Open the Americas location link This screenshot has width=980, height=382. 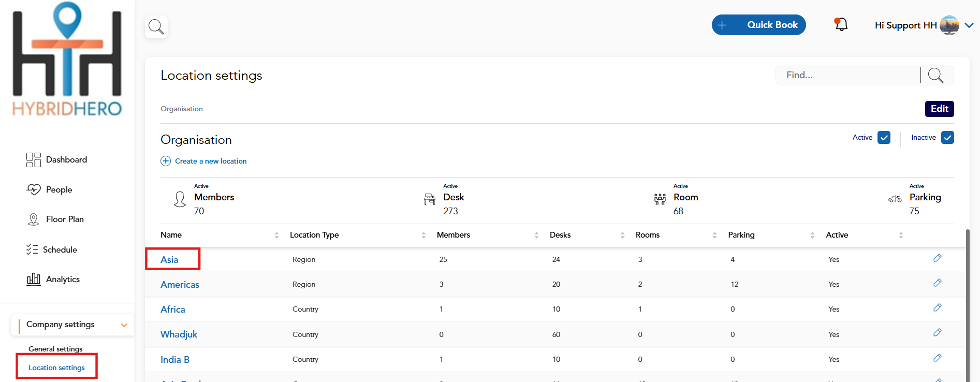click(180, 285)
